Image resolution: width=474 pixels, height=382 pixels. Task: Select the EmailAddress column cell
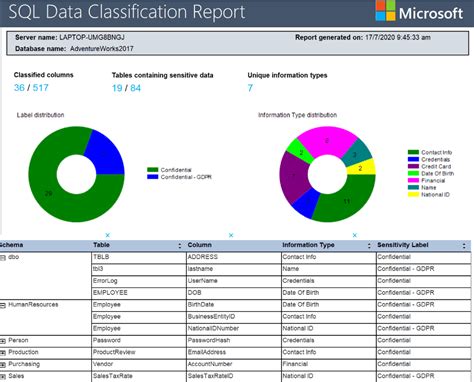point(234,353)
